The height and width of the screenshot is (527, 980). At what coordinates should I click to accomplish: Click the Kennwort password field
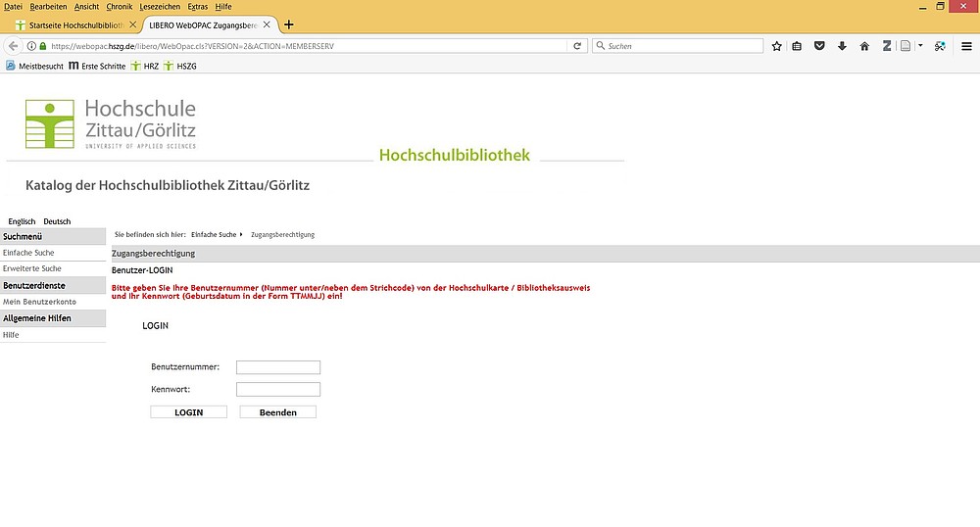coord(278,390)
